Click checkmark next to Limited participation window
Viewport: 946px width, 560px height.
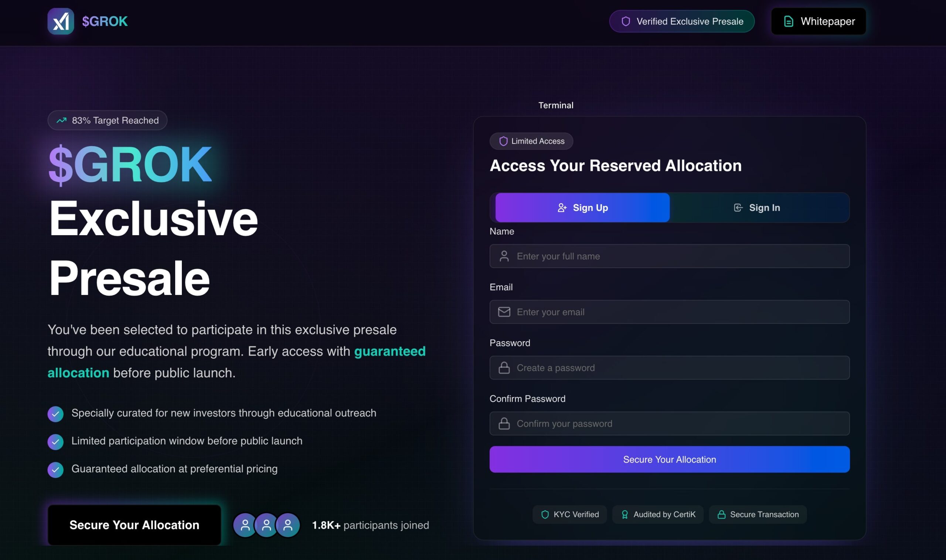tap(55, 442)
